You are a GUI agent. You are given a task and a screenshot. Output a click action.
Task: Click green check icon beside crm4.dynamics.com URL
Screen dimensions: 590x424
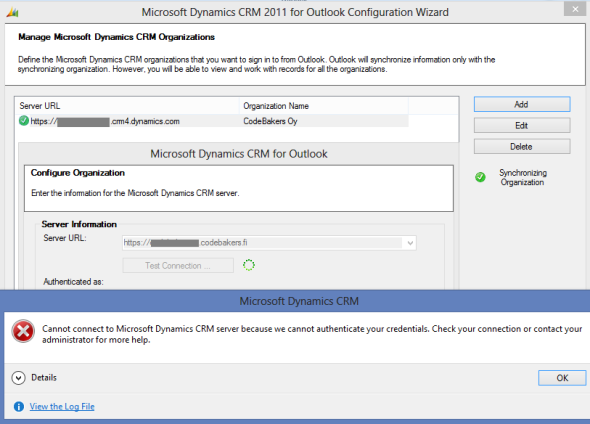click(24, 121)
